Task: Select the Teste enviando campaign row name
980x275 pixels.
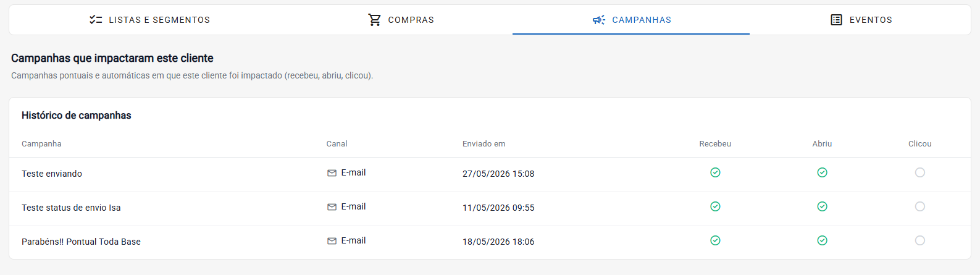Action: (52, 174)
